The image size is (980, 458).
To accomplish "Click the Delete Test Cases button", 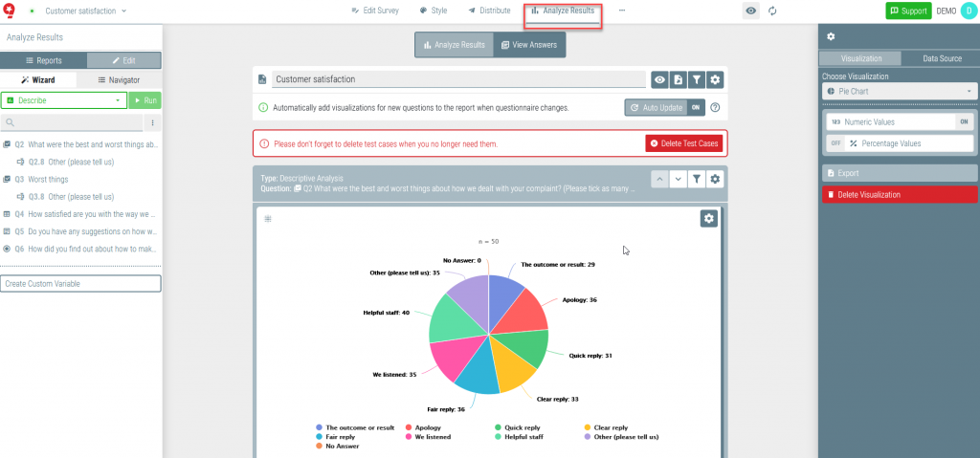I will (x=683, y=143).
